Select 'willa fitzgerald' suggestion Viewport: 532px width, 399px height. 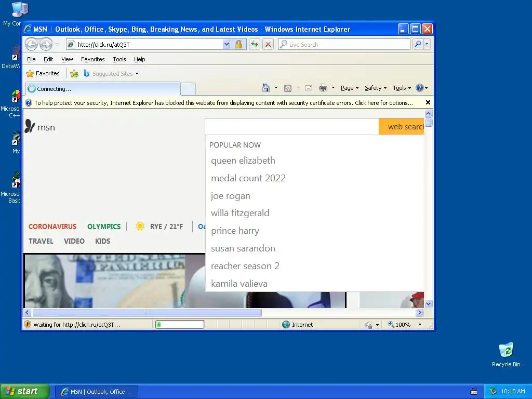point(240,213)
